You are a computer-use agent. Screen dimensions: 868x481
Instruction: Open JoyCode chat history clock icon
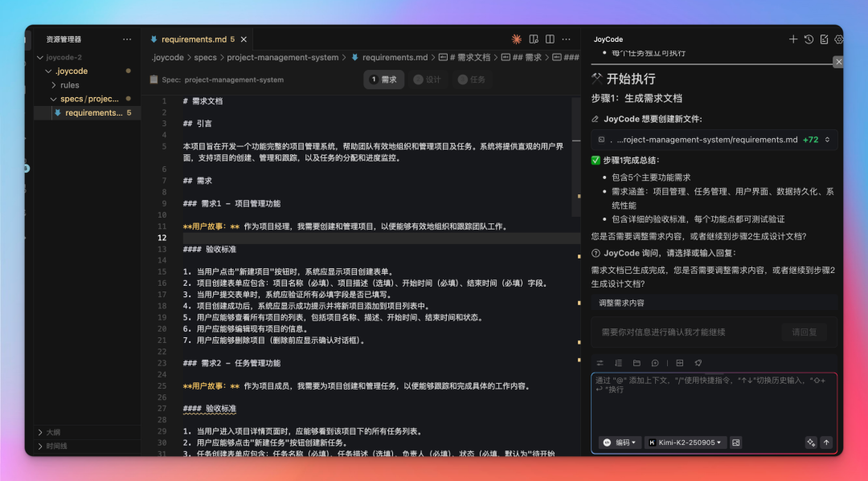tap(809, 39)
